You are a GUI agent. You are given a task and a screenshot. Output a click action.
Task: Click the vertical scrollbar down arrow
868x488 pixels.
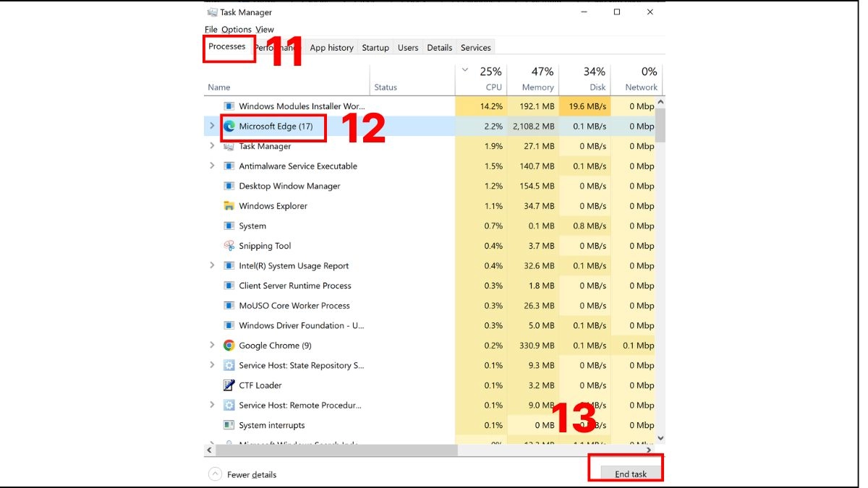[x=660, y=438]
